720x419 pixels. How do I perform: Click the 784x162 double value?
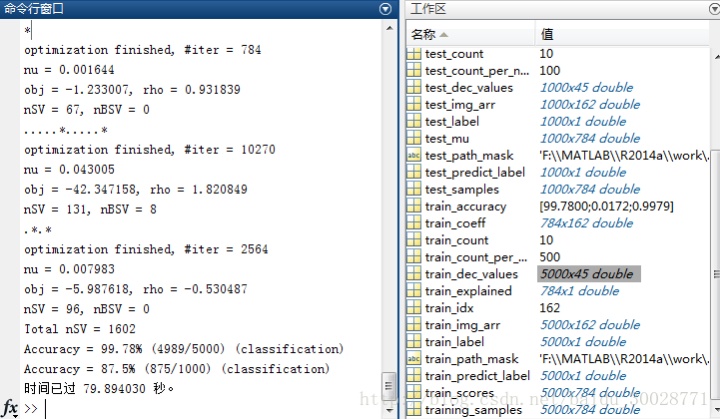(586, 223)
